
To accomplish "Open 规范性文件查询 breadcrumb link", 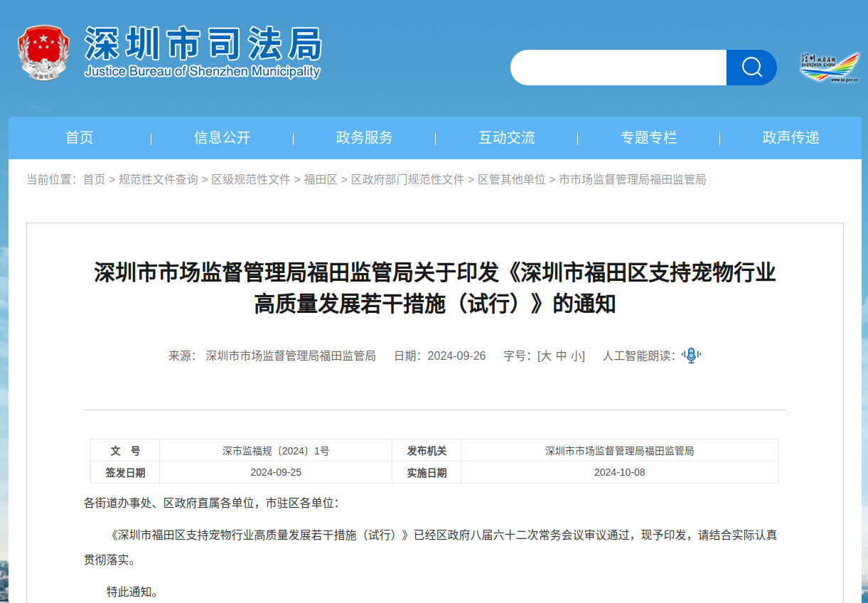I will [159, 180].
